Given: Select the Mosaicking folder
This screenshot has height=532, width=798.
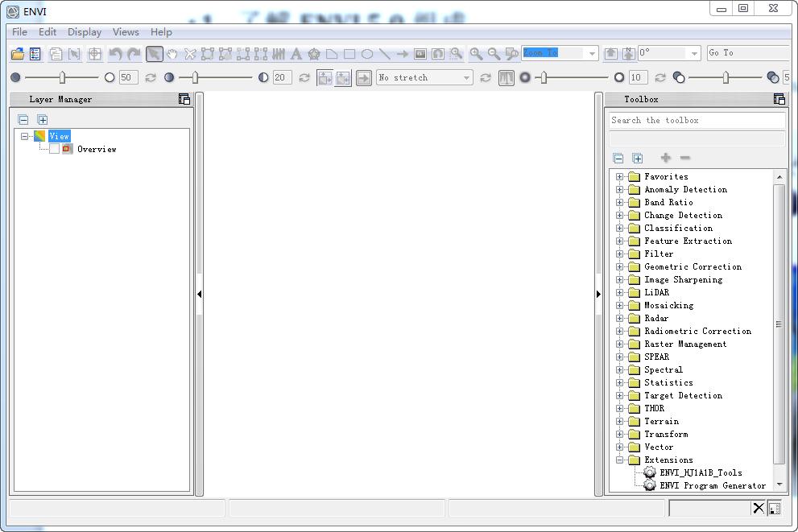Looking at the screenshot, I should [668, 306].
